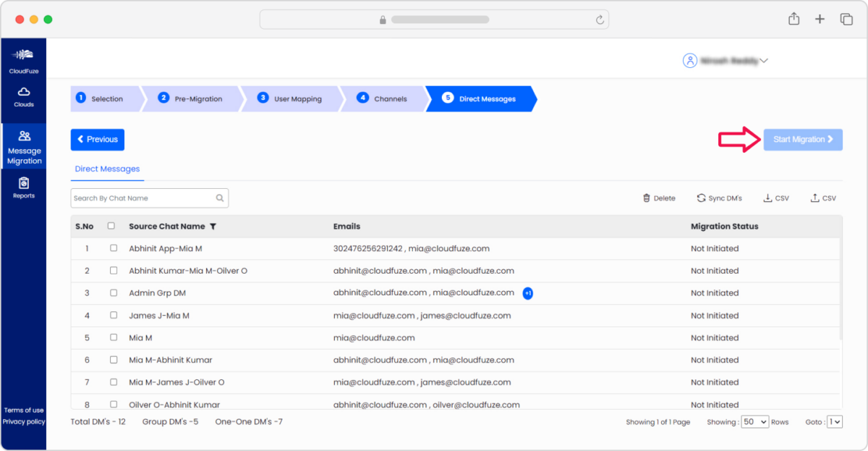Click the Delete trash icon
868x451 pixels.
[646, 197]
